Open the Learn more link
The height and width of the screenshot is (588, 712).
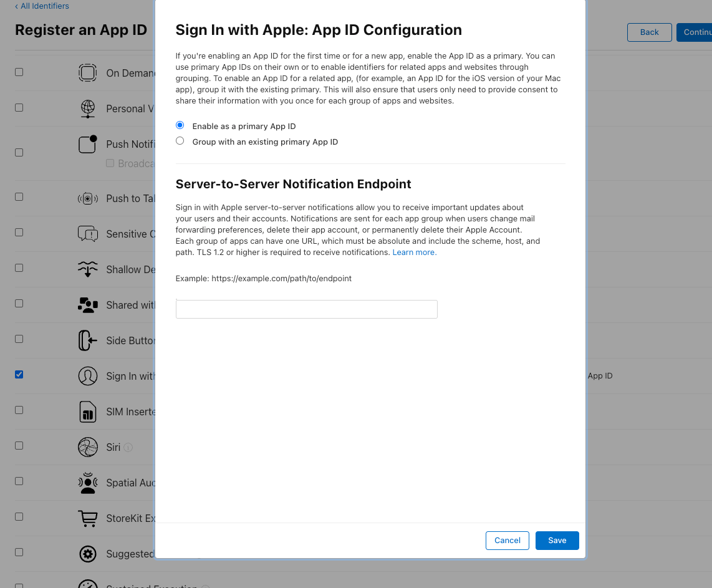pyautogui.click(x=414, y=253)
